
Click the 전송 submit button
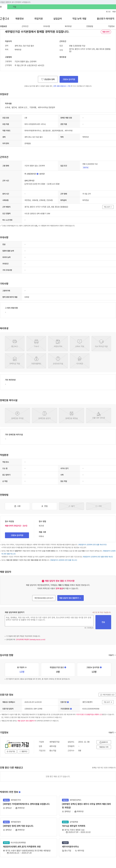pos(103,622)
